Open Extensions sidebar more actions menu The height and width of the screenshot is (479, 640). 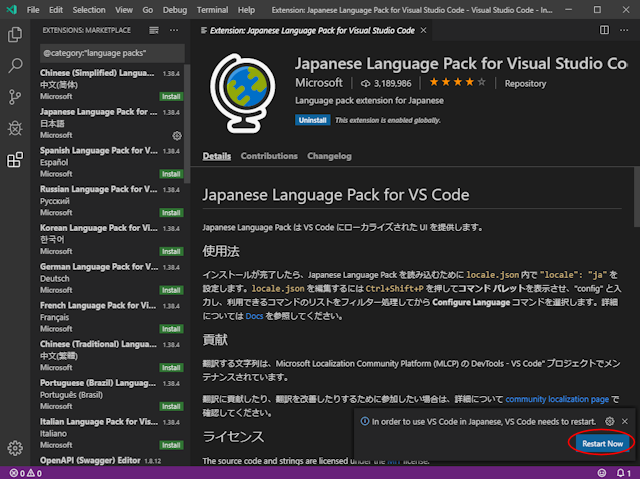(x=174, y=30)
